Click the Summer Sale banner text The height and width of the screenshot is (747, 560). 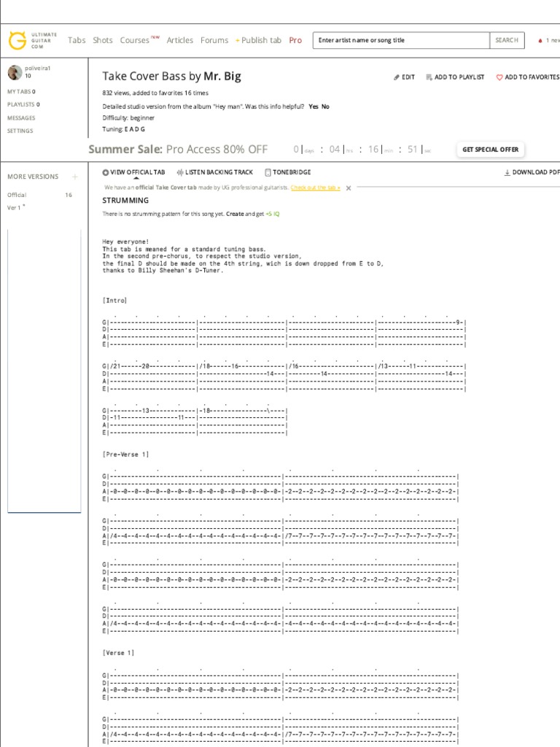pyautogui.click(x=178, y=150)
